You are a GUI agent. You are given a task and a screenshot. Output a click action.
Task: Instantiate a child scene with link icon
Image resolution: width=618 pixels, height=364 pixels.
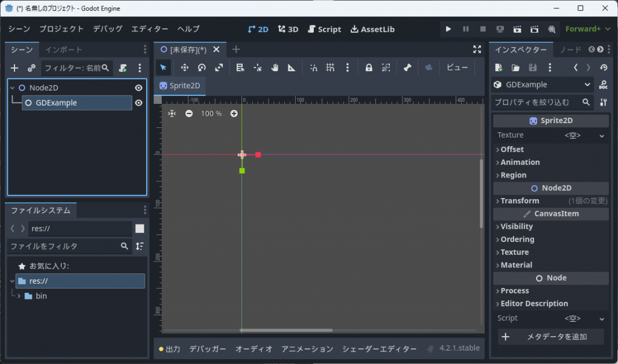point(31,68)
